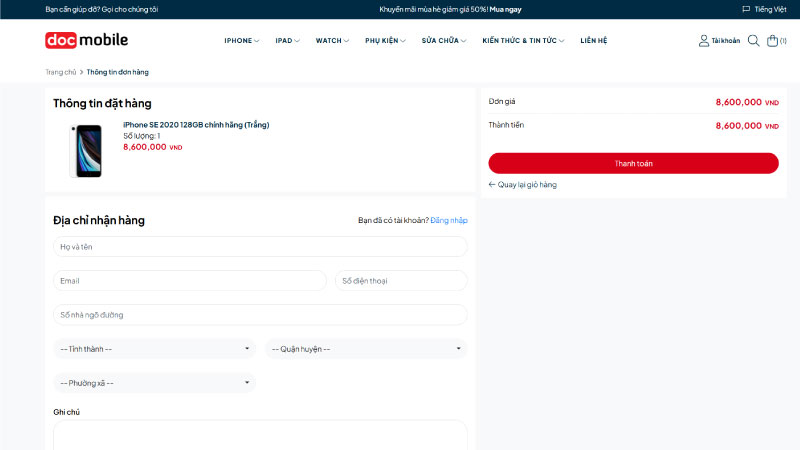Image resolution: width=800 pixels, height=450 pixels.
Task: Click the Địa chỉ nhận hàng heading
Action: point(99,220)
